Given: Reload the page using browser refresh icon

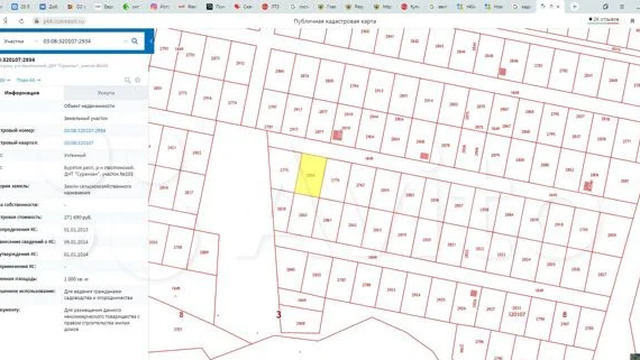Looking at the screenshot, I should coord(21,21).
